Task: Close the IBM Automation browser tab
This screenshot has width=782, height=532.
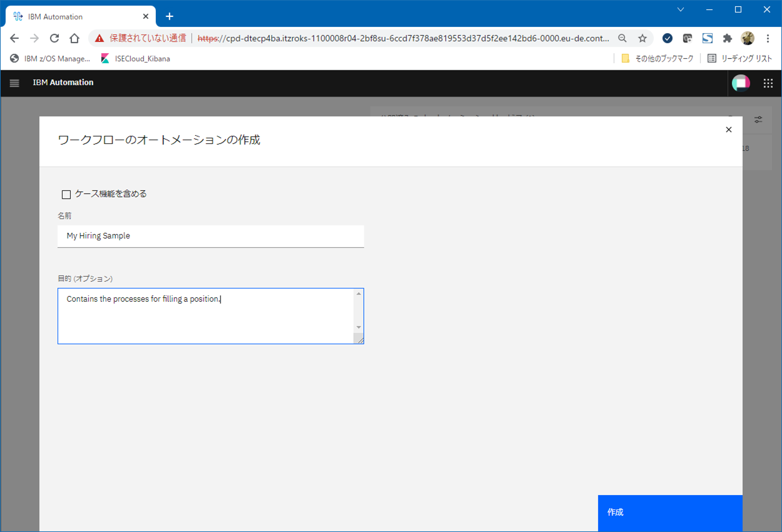Action: click(x=145, y=16)
